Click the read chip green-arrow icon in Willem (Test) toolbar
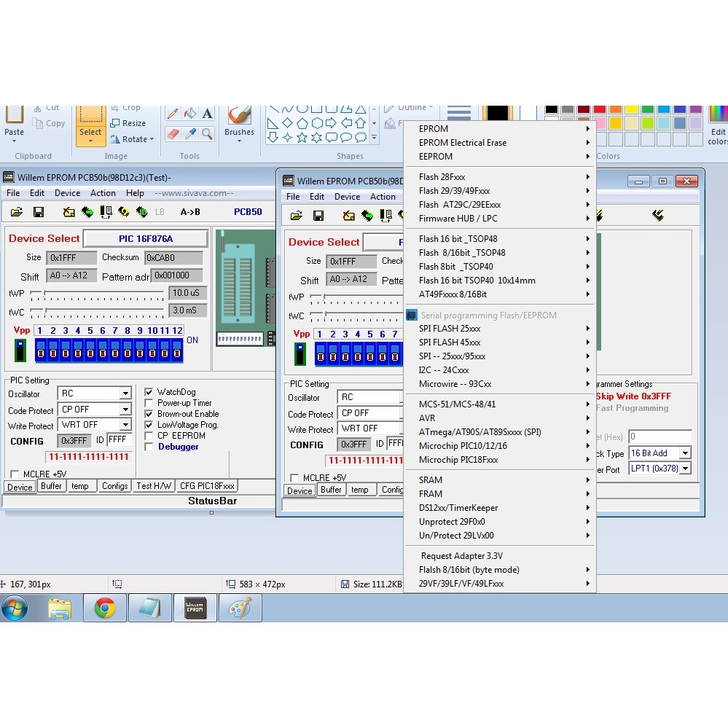The height and width of the screenshot is (728, 728). click(87, 212)
